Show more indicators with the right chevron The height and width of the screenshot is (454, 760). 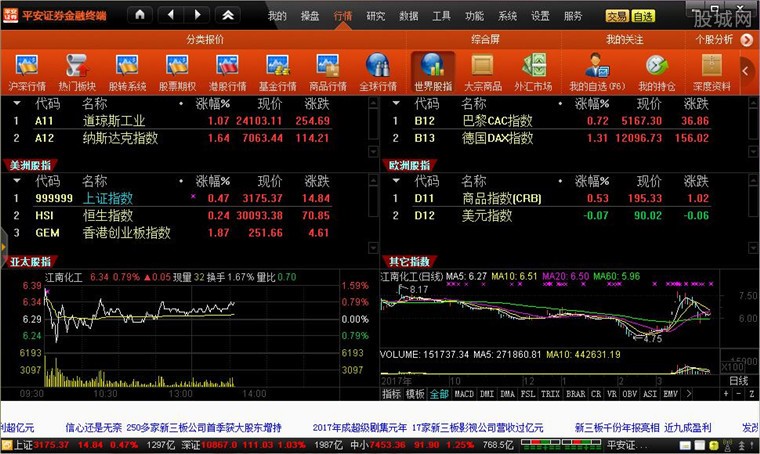pos(689,394)
